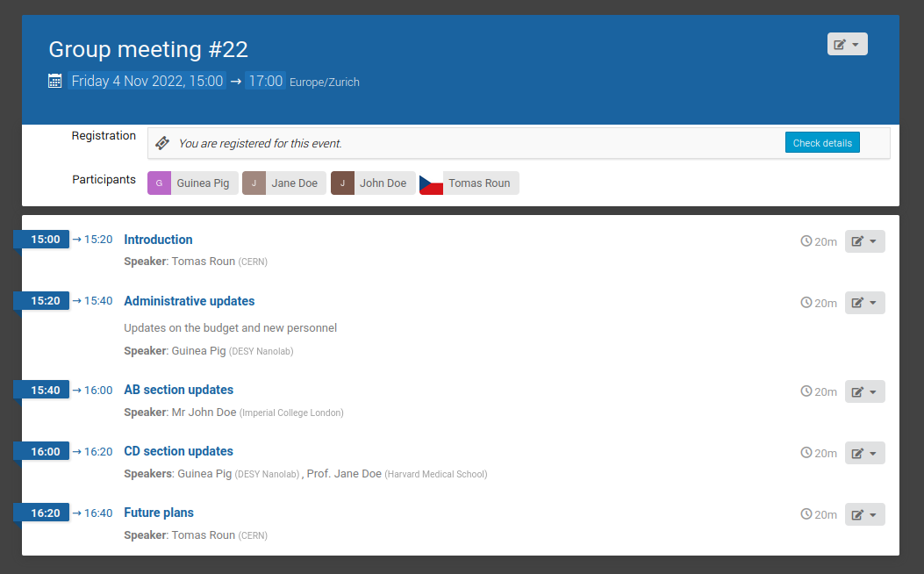Click speaker Prof. Jane Doe
This screenshot has width=924, height=574.
(x=344, y=473)
